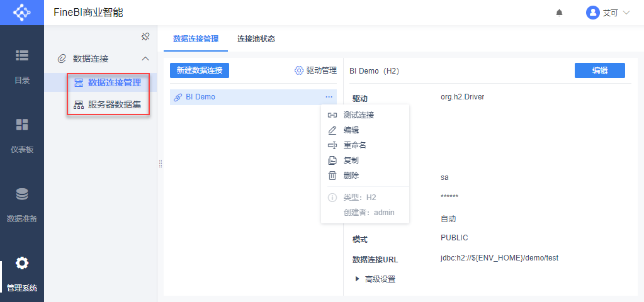
Task: Click the BI Demo（H2）title
Action: 374,71
